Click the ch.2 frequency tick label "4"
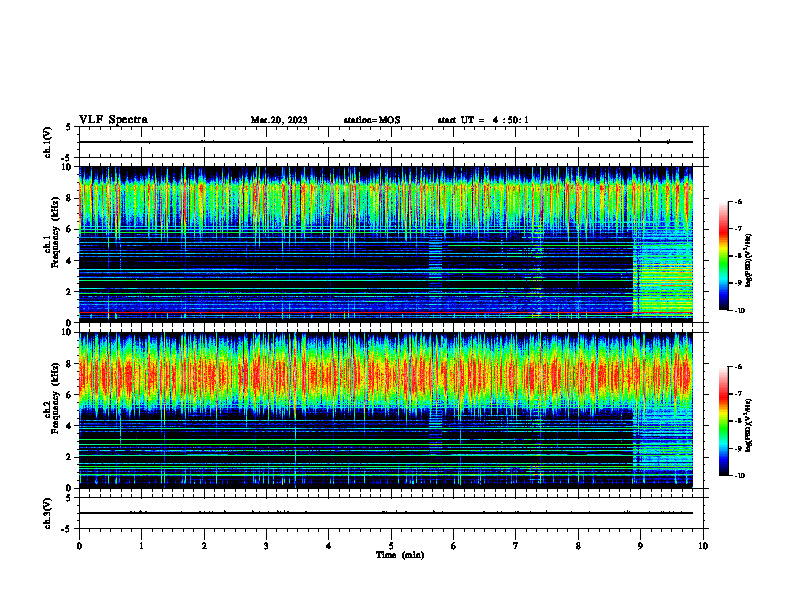792x612 pixels. 68,426
